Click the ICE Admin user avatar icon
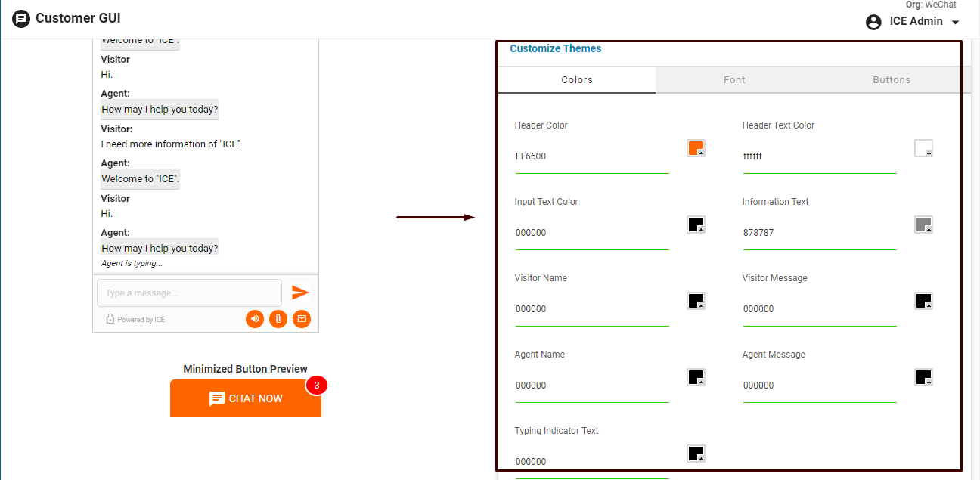 click(873, 22)
